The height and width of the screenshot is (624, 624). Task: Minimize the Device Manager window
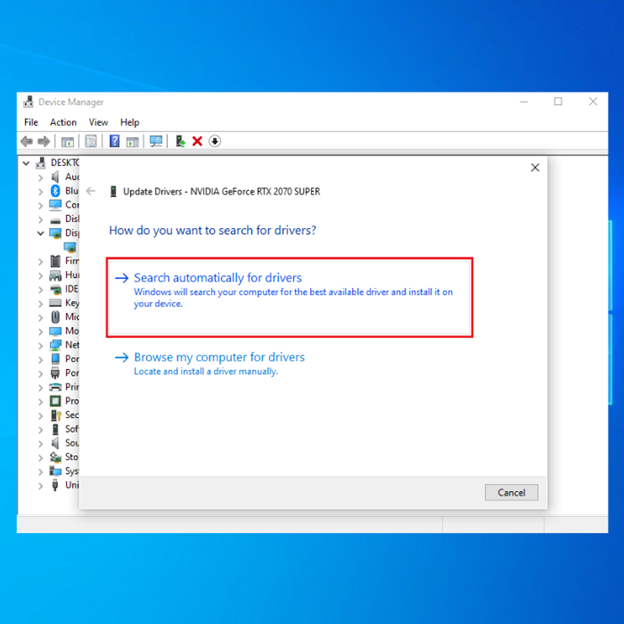point(524,102)
